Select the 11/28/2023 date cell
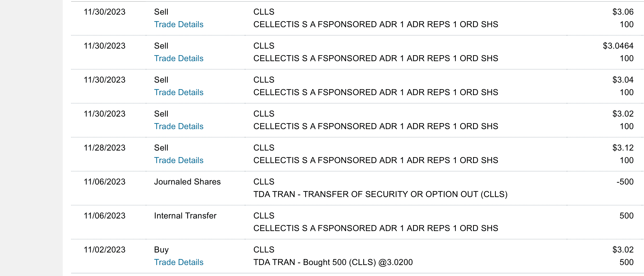The height and width of the screenshot is (276, 644). (x=105, y=148)
